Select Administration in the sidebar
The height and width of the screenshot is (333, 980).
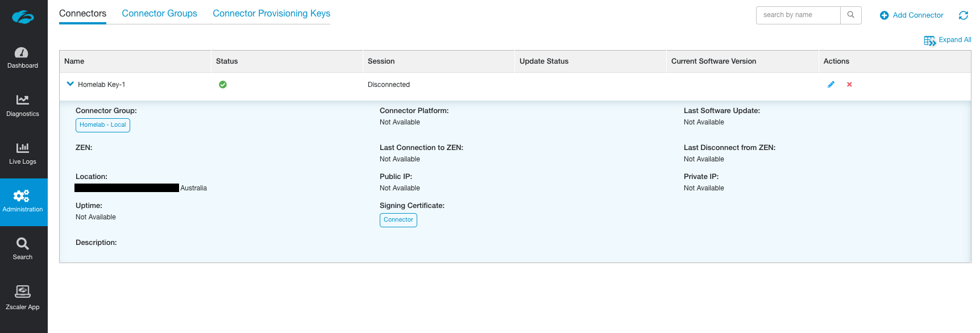tap(23, 202)
